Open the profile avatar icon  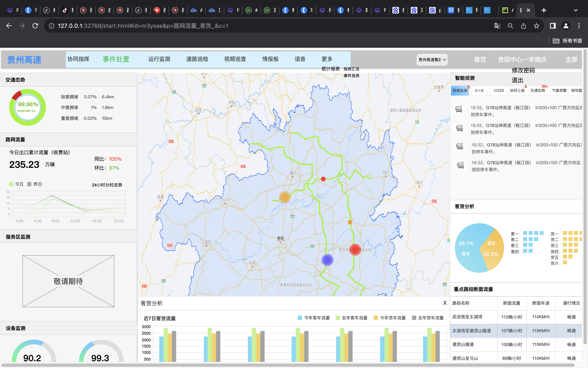566,26
